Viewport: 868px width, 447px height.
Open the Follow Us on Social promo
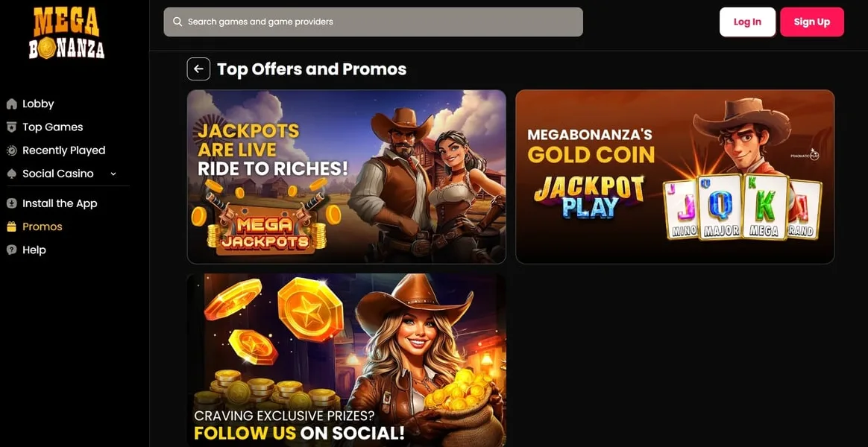pos(347,360)
